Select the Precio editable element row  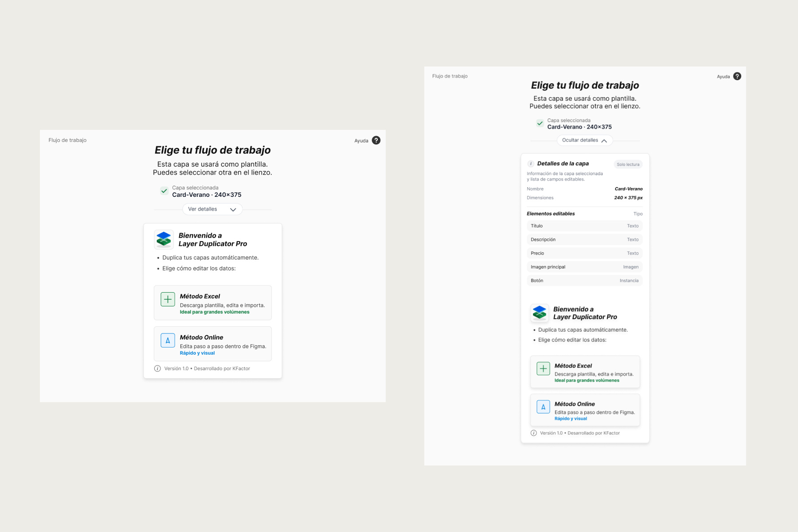point(585,254)
